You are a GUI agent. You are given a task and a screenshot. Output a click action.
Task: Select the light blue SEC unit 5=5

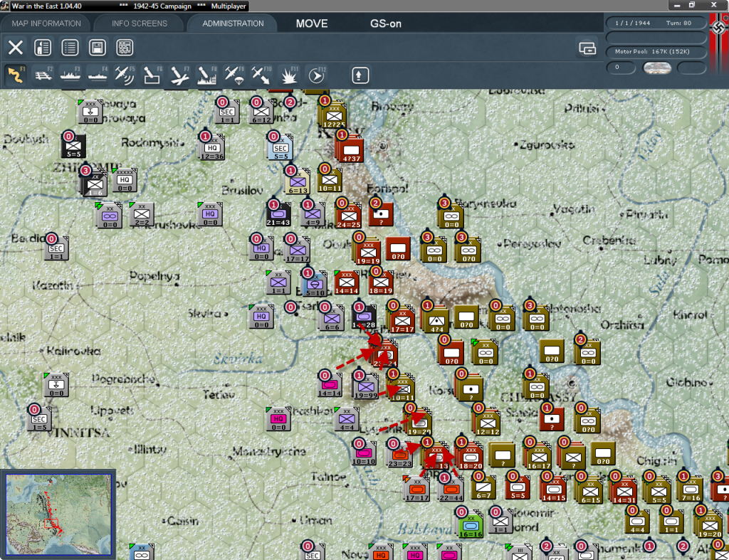280,148
